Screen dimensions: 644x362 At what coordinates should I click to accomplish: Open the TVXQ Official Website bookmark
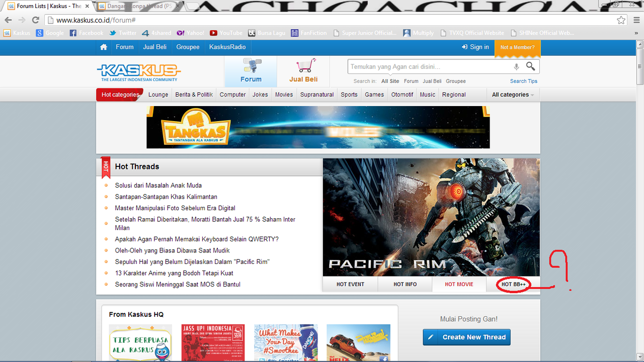(x=472, y=33)
